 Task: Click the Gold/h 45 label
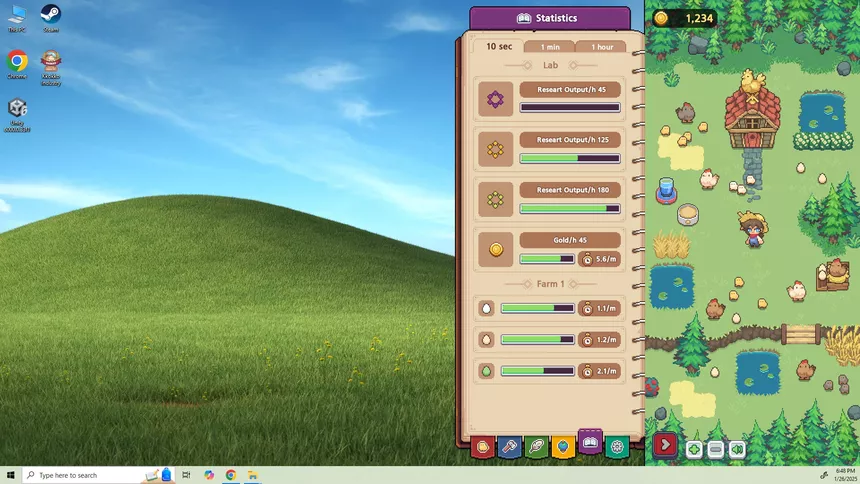pyautogui.click(x=570, y=240)
